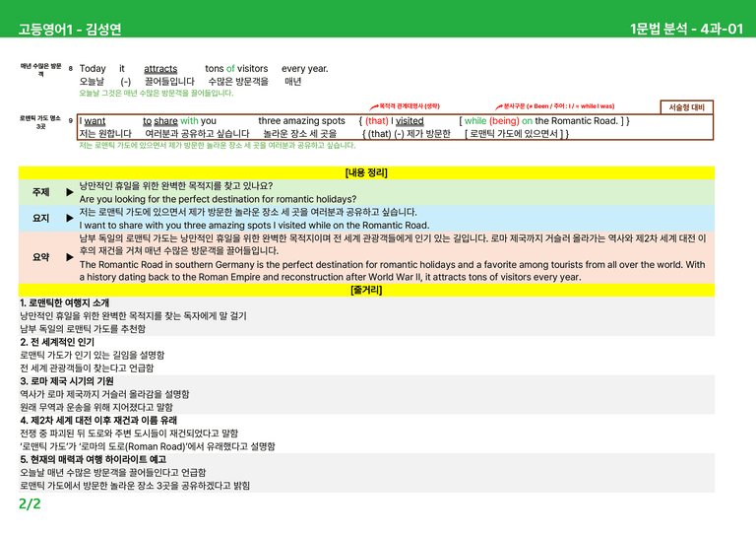Click the phrase while (being) on the Romantic Road.
Screen dimensions: 756x535
541,120
